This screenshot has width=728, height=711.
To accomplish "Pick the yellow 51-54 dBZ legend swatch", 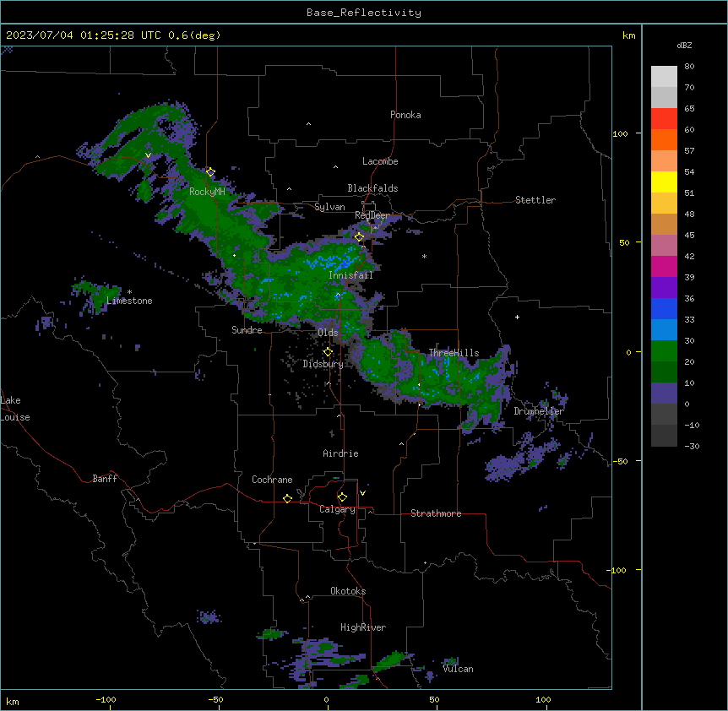I will point(664,182).
